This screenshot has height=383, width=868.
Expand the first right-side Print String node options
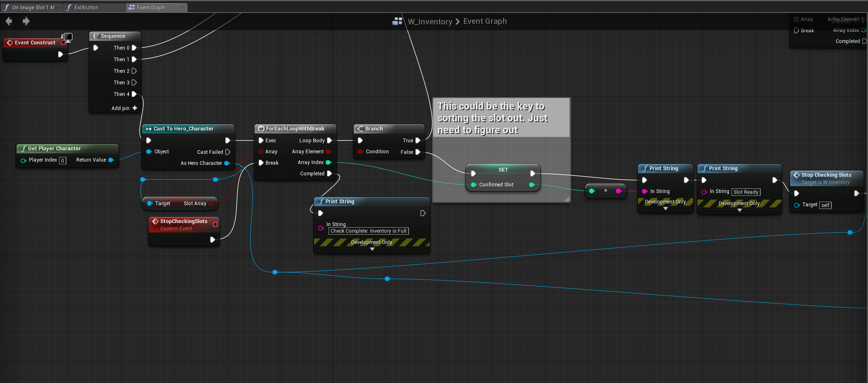666,209
